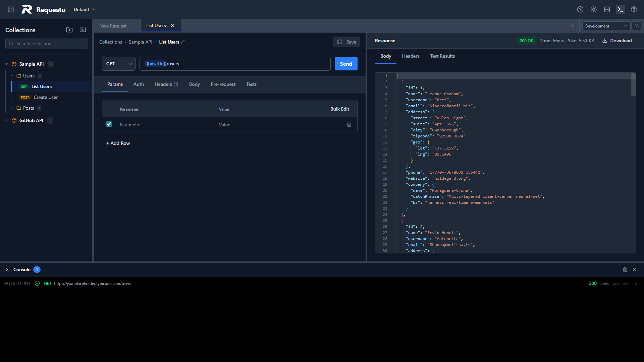Screen dimensions: 644x362
Task: Download the response
Action: (x=617, y=41)
